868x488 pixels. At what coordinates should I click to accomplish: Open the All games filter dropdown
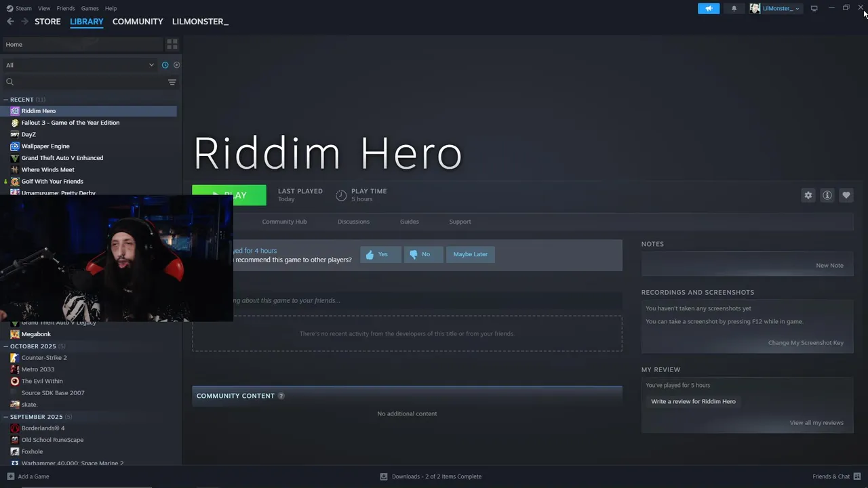pos(80,65)
